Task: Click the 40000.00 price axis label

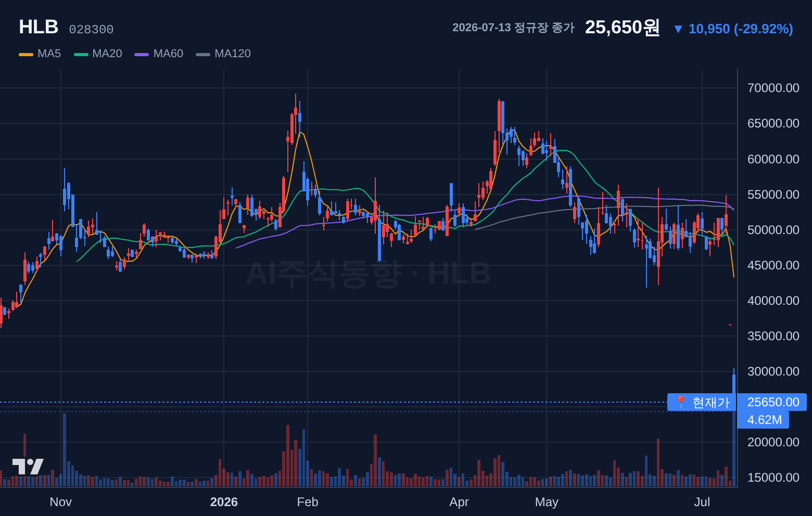Action: (x=773, y=301)
